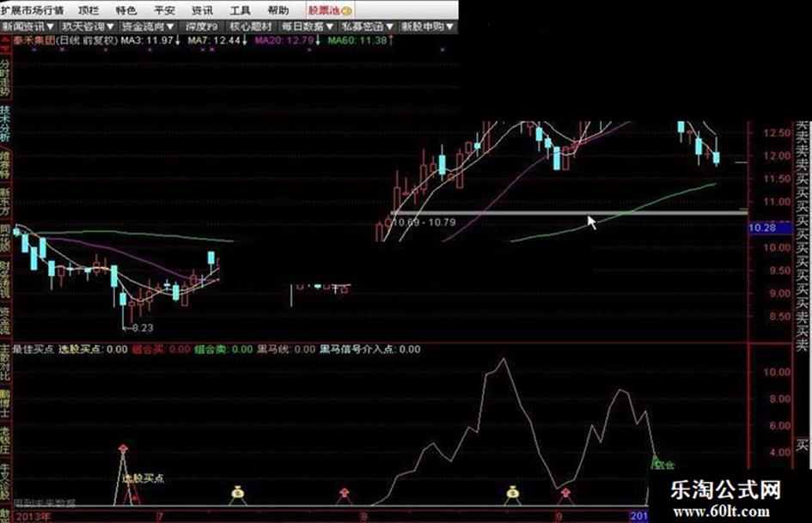This screenshot has width=812, height=523.
Task: Open the 鹏博士 sidebar tab
Action: click(x=5, y=404)
